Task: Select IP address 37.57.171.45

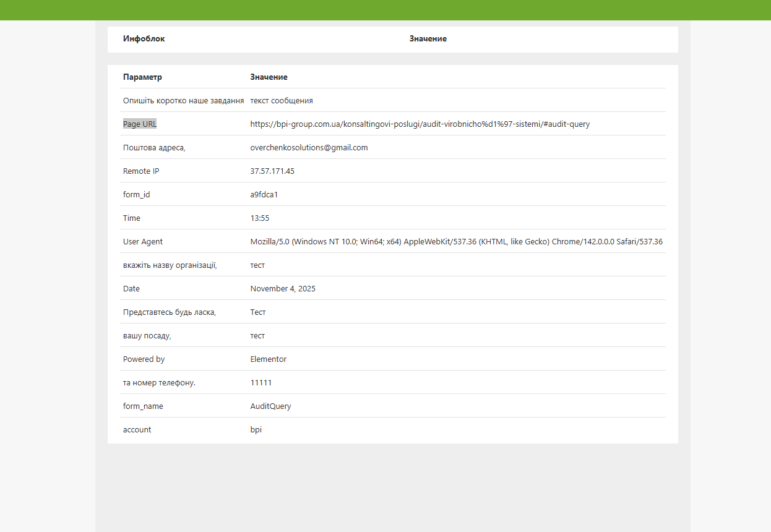Action: pyautogui.click(x=272, y=171)
